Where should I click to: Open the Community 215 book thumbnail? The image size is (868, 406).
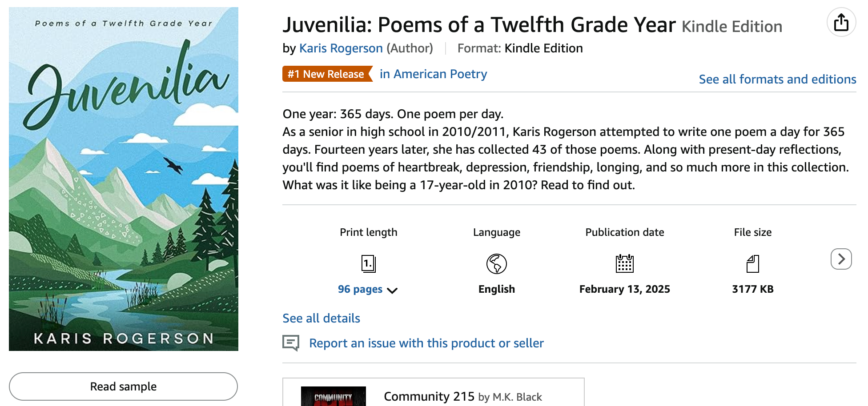click(333, 396)
